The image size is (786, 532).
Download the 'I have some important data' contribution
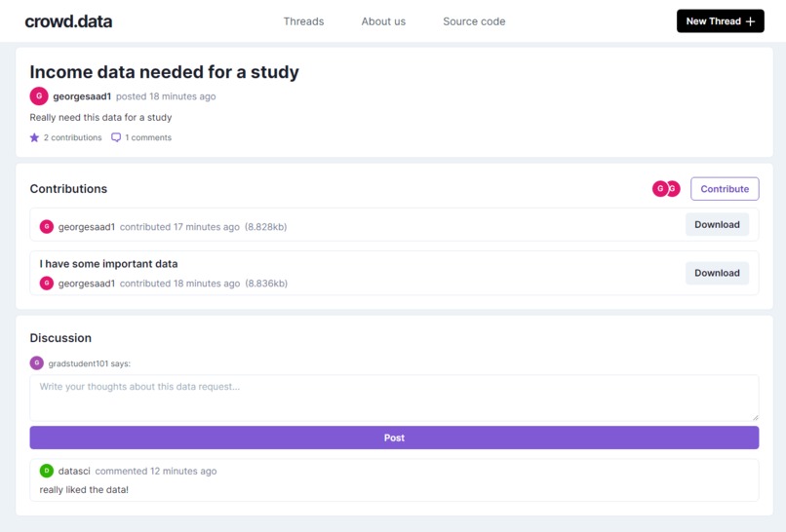pyautogui.click(x=717, y=273)
